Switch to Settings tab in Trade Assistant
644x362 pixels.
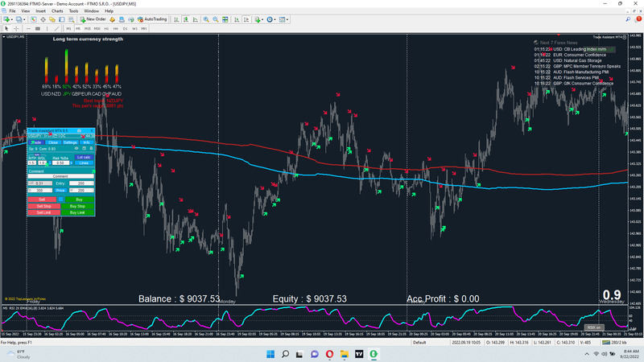coord(70,142)
